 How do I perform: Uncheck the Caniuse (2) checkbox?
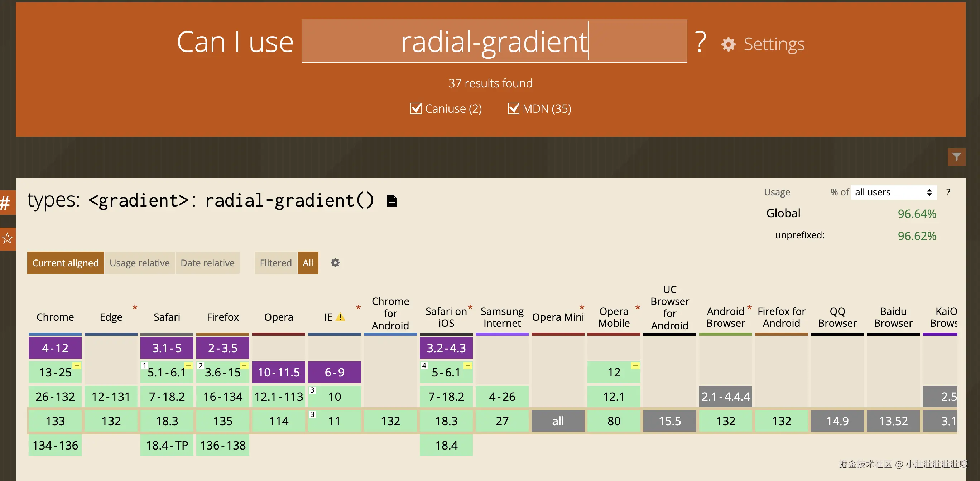coord(415,109)
